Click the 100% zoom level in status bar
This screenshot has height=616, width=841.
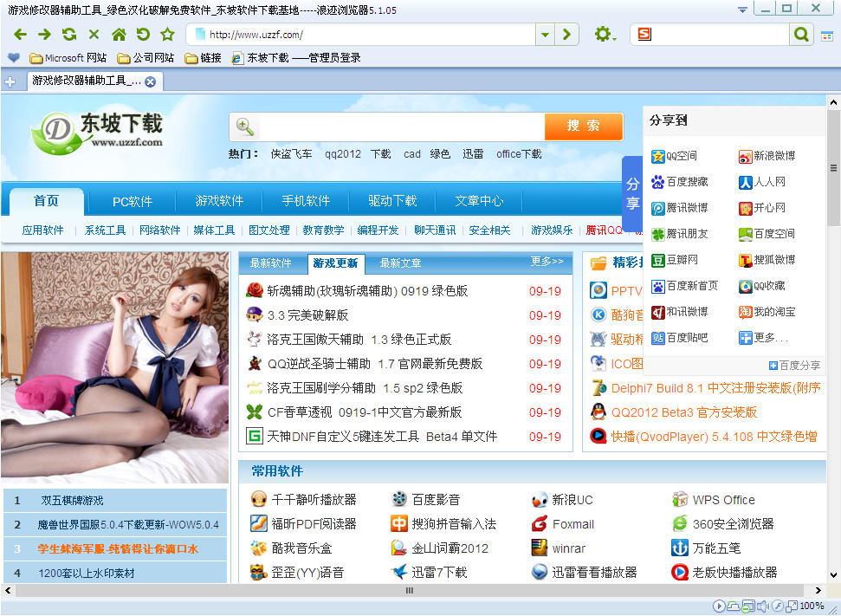point(812,606)
